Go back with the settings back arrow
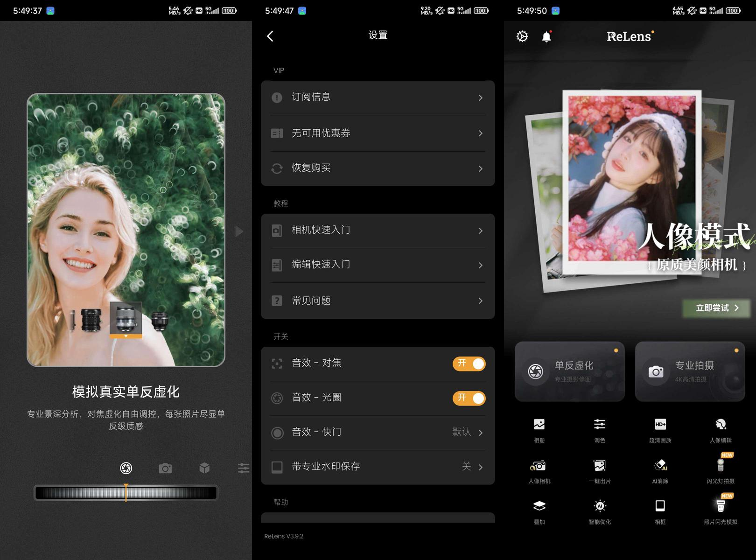Image resolution: width=756 pixels, height=560 pixels. point(270,36)
